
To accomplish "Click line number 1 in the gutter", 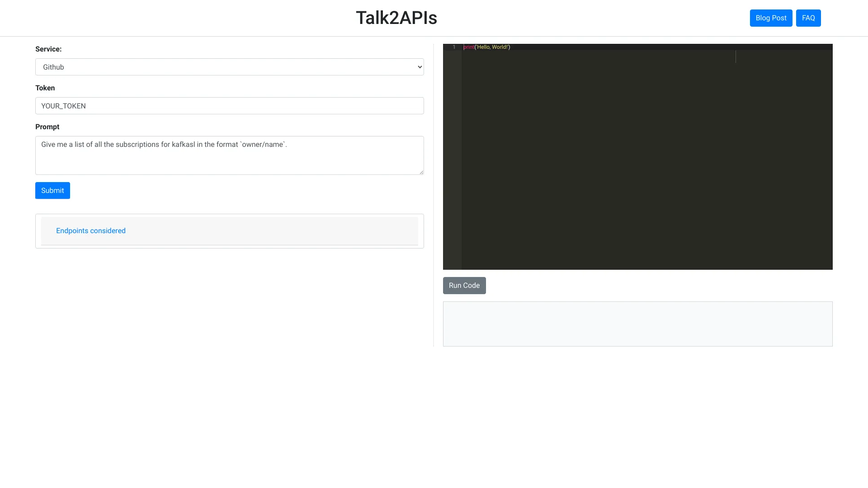I will tap(454, 47).
